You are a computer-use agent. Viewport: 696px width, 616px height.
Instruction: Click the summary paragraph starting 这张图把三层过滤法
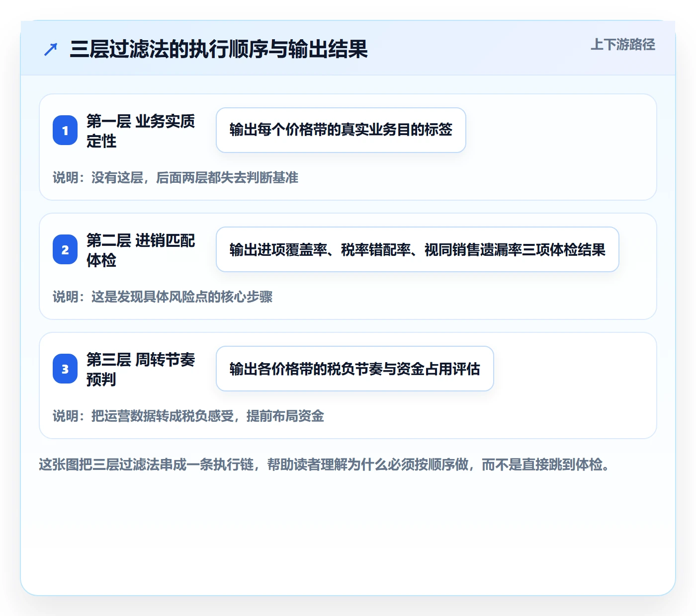[x=325, y=464]
